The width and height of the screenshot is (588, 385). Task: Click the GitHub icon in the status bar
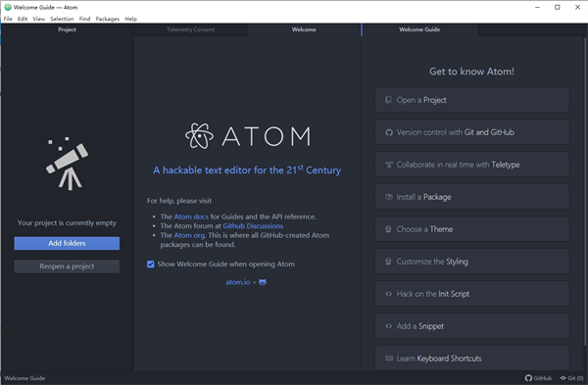tap(528, 378)
